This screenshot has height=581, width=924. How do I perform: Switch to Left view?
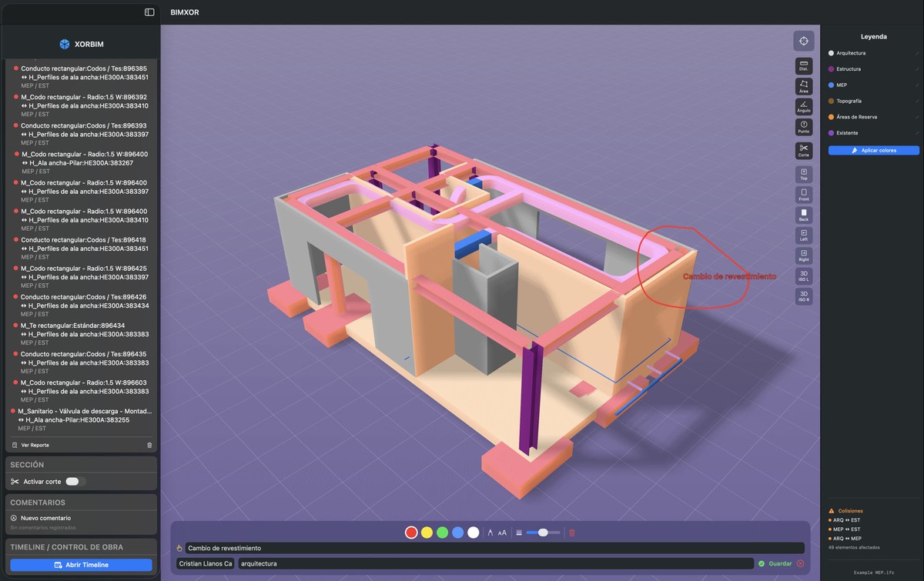click(803, 235)
